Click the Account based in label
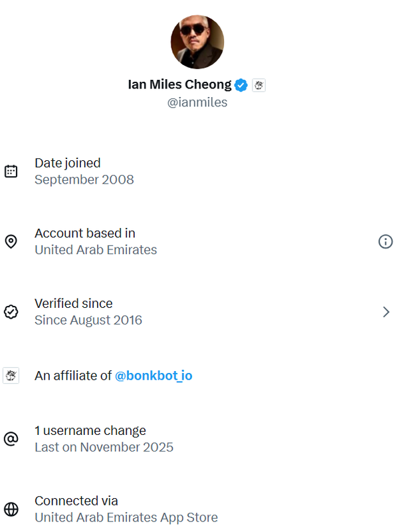Image resolution: width=406 pixels, height=532 pixels. pos(85,233)
